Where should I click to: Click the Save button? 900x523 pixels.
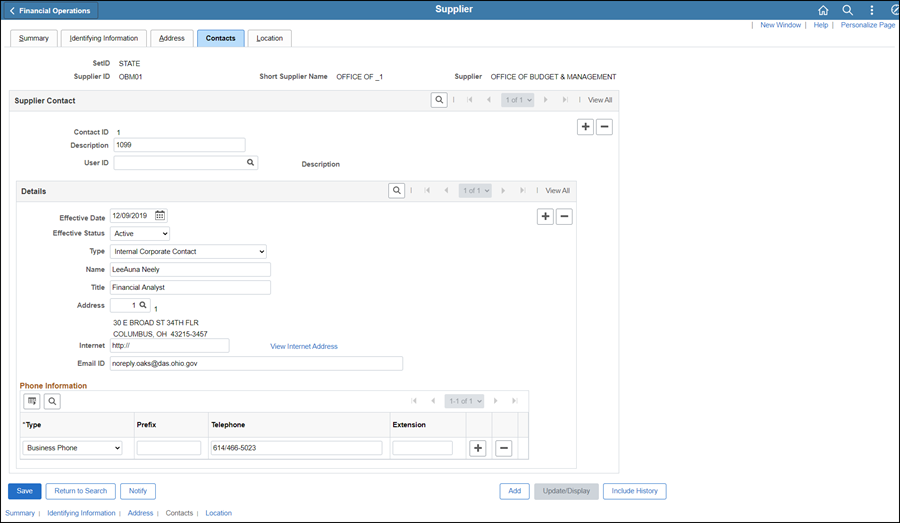[x=25, y=491]
